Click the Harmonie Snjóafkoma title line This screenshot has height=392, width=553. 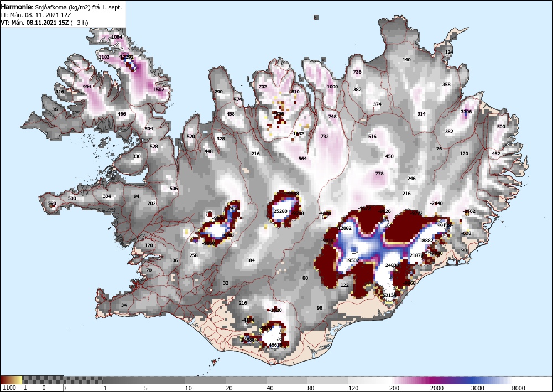click(x=61, y=7)
